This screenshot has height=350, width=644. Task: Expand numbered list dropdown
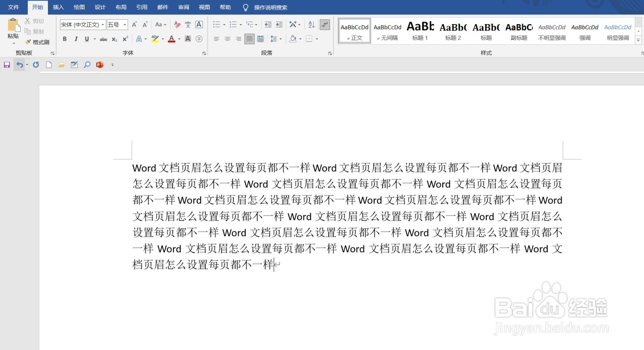(241, 25)
